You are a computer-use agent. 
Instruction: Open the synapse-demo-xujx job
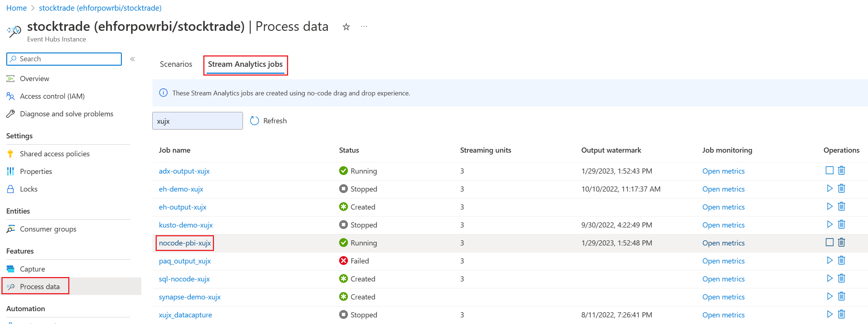190,297
